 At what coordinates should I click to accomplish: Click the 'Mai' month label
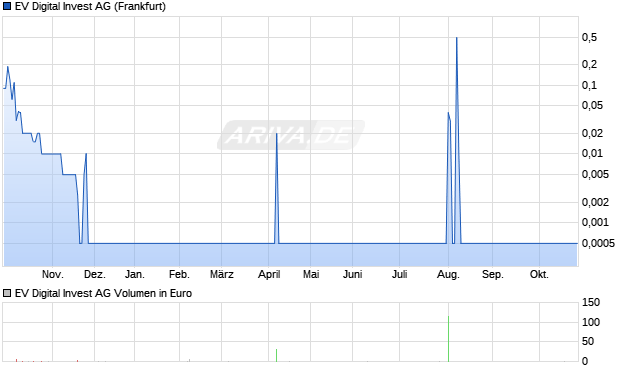311,274
